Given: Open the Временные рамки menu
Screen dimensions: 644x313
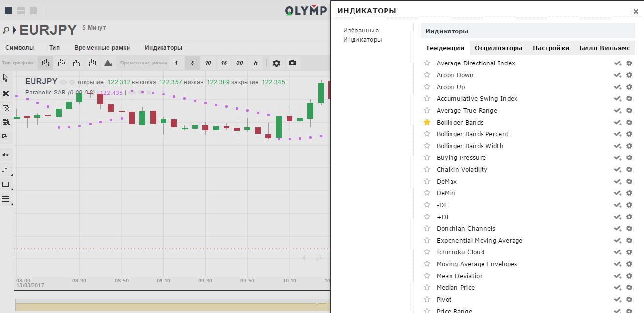Looking at the screenshot, I should 102,48.
